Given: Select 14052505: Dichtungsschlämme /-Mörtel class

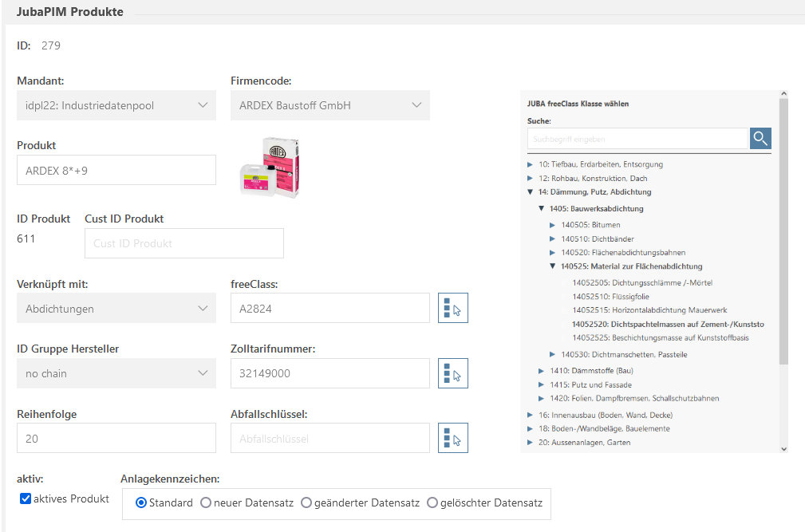Looking at the screenshot, I should tap(642, 282).
